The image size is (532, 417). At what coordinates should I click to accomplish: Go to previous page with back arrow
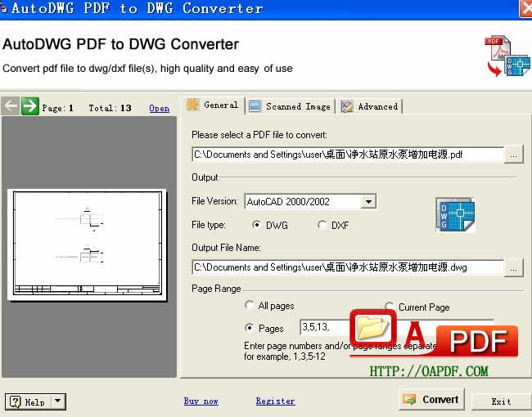tap(10, 106)
